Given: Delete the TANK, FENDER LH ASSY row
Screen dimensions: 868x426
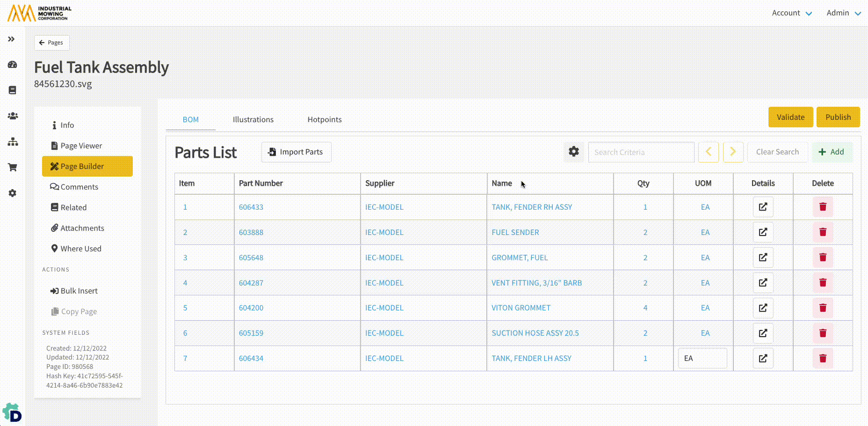Looking at the screenshot, I should pyautogui.click(x=823, y=359).
